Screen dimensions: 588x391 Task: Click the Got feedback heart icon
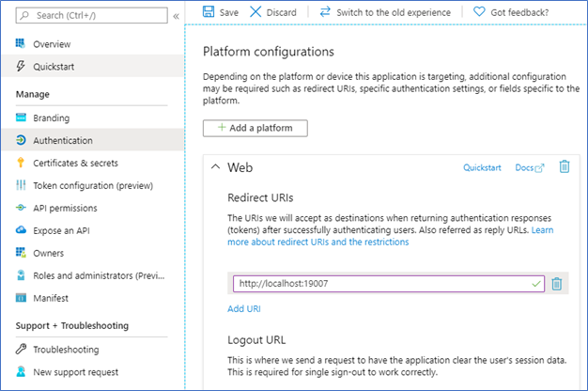point(479,12)
